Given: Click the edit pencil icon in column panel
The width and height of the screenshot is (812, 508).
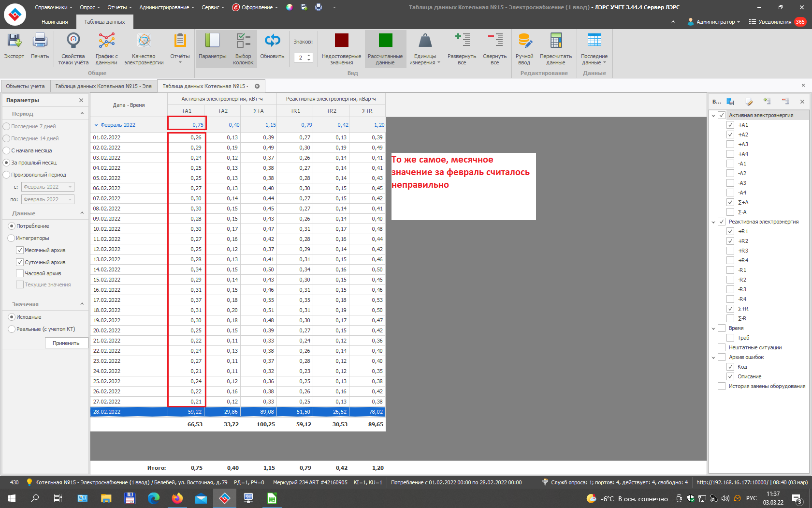Looking at the screenshot, I should (749, 102).
